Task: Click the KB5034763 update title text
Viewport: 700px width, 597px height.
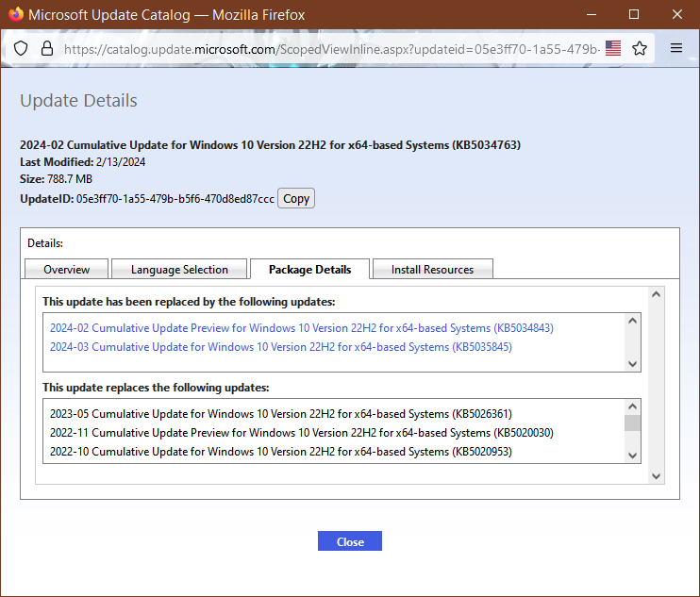Action: click(x=270, y=145)
